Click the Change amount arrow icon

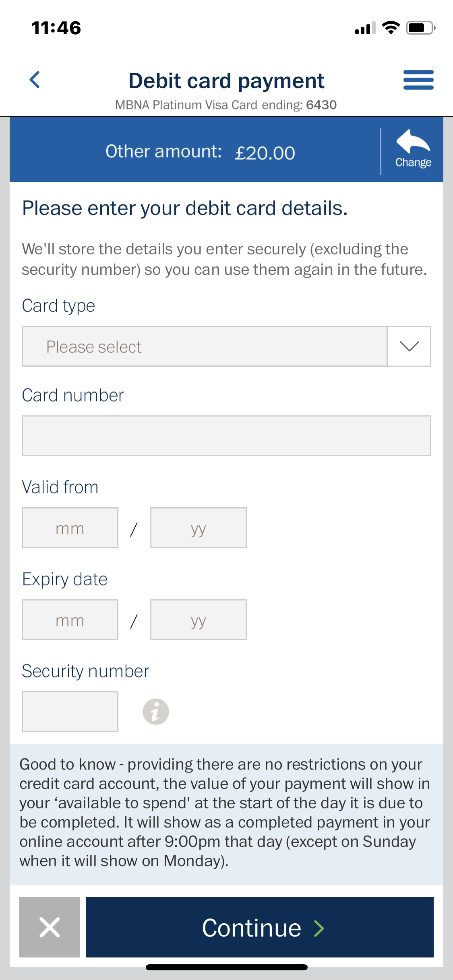[x=413, y=142]
